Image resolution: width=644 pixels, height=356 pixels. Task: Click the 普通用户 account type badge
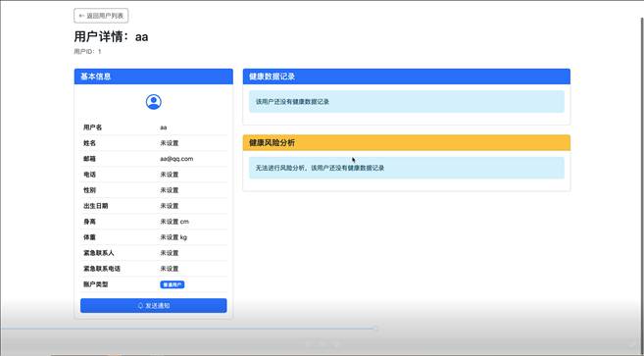(173, 284)
